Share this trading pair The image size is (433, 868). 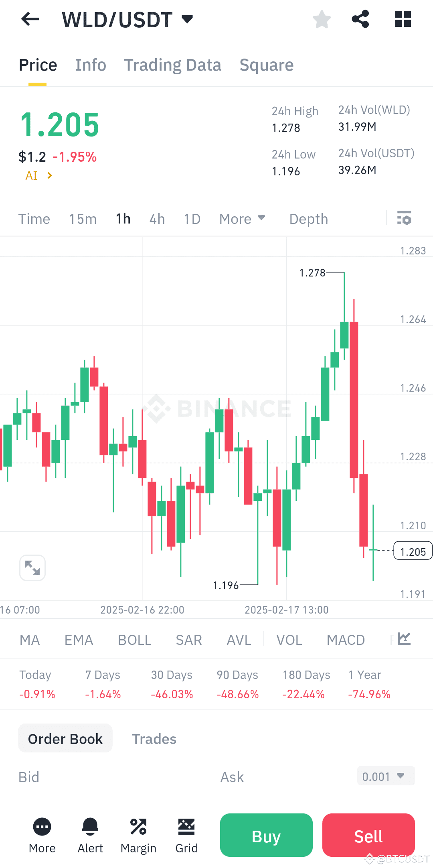click(360, 19)
